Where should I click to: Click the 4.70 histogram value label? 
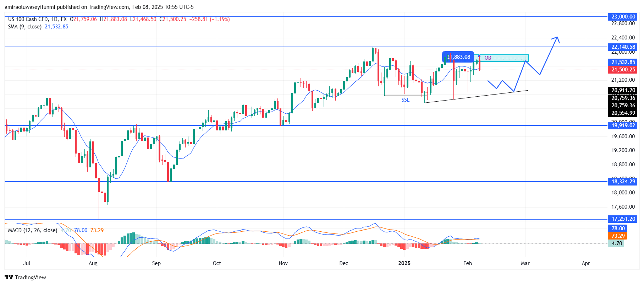click(x=616, y=243)
